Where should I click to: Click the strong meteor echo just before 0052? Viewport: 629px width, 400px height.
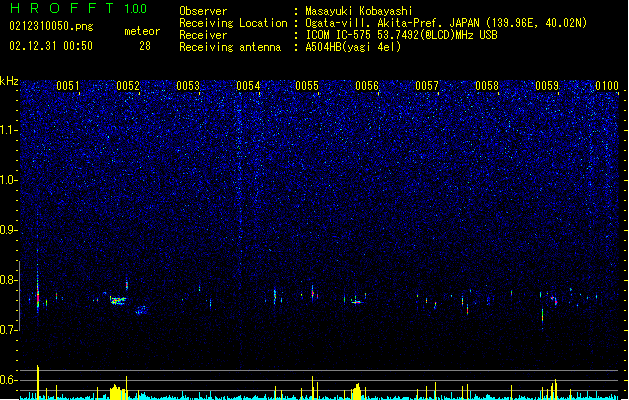point(118,301)
